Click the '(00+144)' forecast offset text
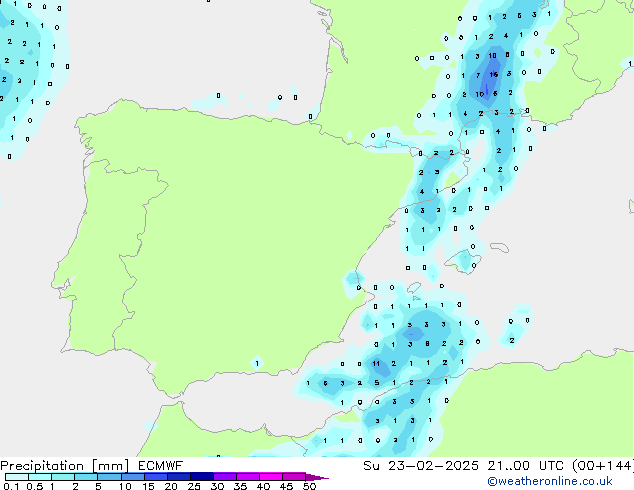The height and width of the screenshot is (490, 634). [603, 466]
